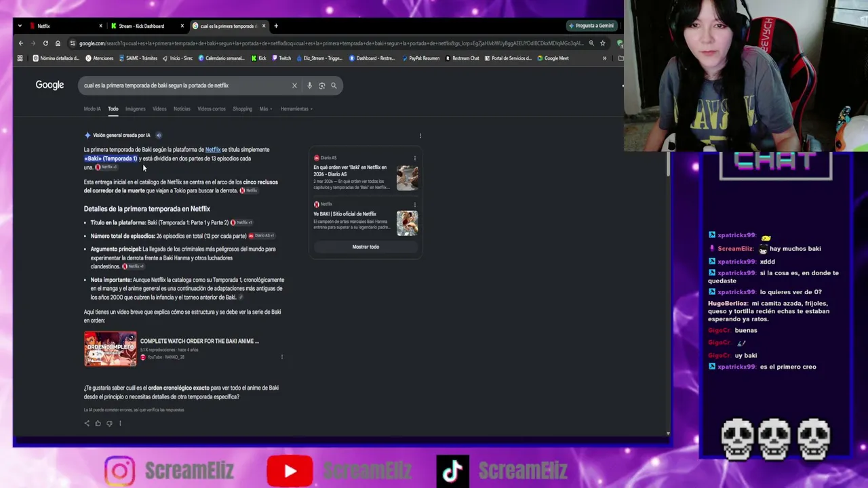868x488 pixels.
Task: Click the Pregunta a Gemini button
Action: 591,26
